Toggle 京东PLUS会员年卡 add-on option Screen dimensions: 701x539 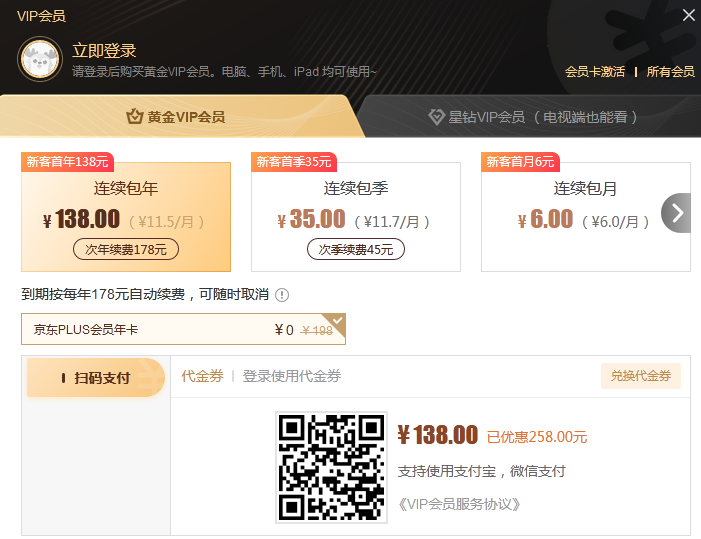click(x=183, y=329)
